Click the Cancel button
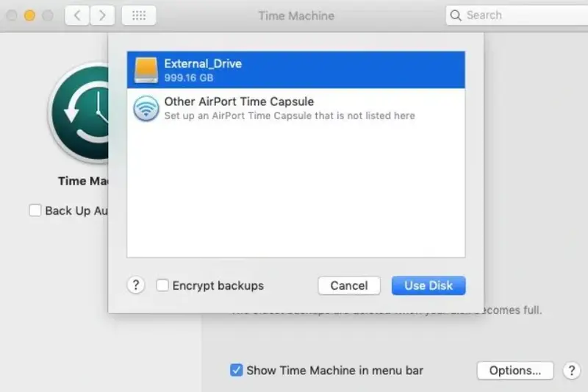The height and width of the screenshot is (392, 588). [x=349, y=285]
